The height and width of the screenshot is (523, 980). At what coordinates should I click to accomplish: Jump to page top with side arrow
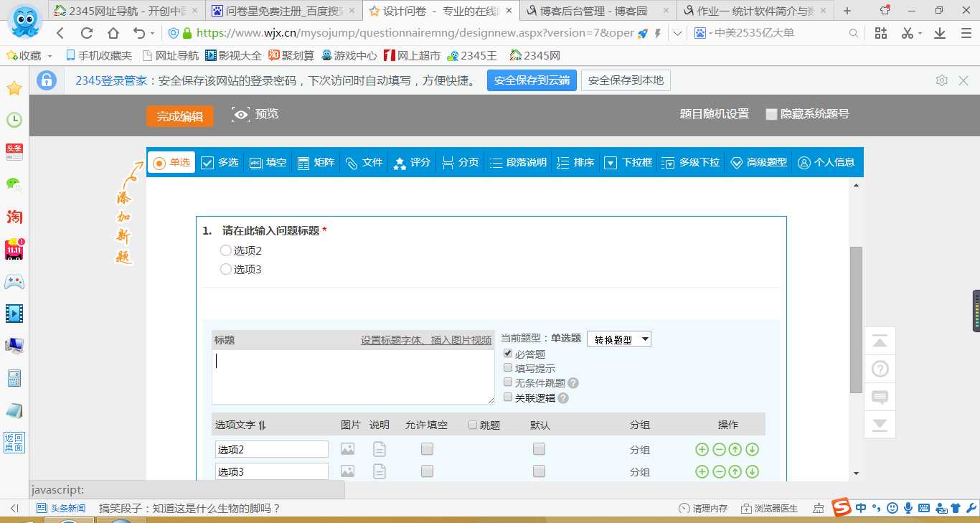880,341
